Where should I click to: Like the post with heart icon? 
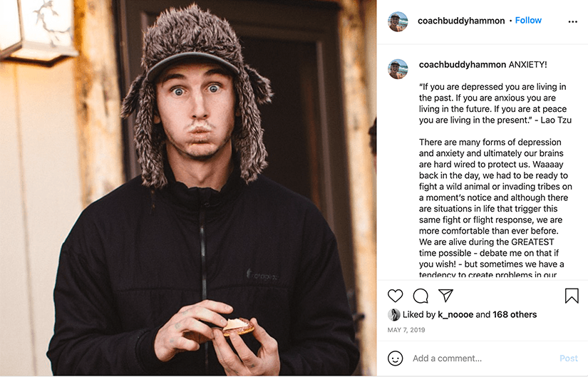pyautogui.click(x=395, y=296)
